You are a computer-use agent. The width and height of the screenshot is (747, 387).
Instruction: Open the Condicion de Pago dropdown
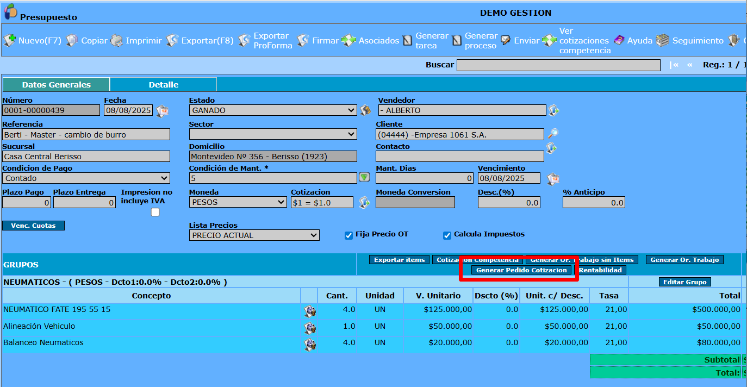point(86,178)
